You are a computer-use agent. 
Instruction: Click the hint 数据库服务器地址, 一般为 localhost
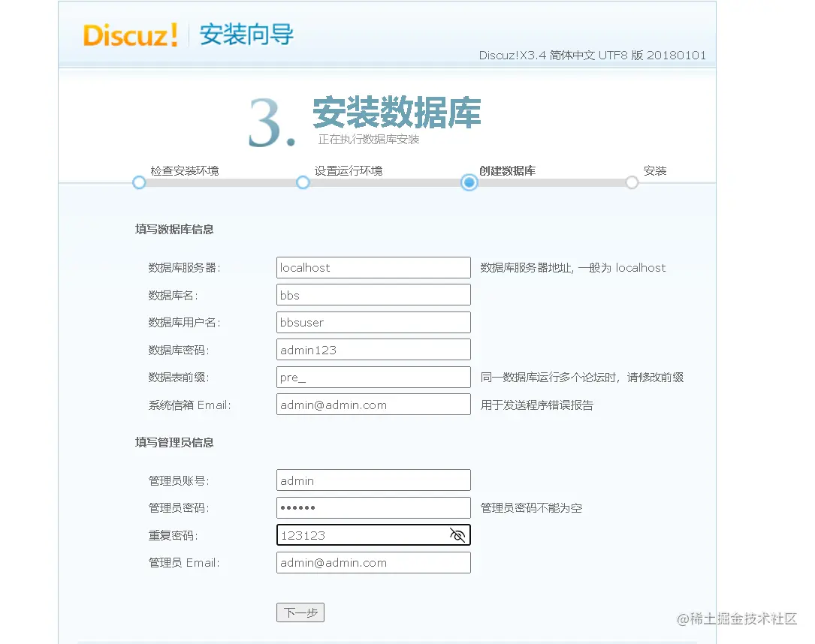coord(573,267)
